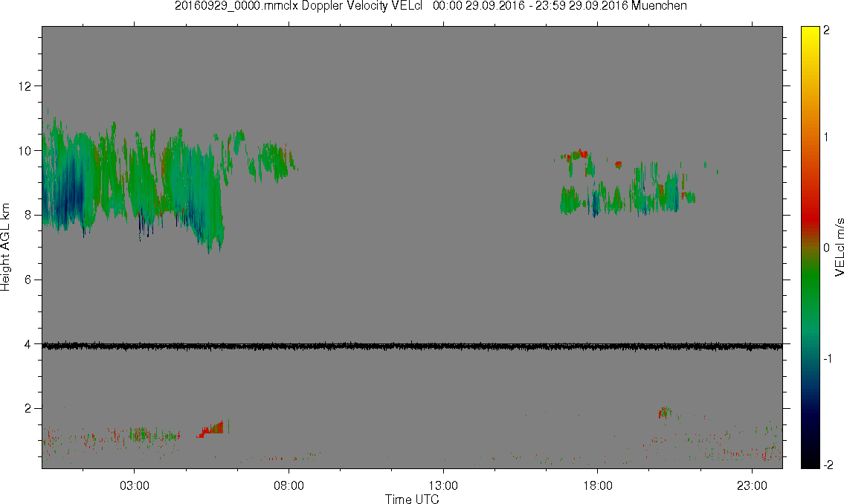Click the small red-green echo near 1.9 km after 20:00
Viewport: 844px width, 504px height.
(665, 413)
